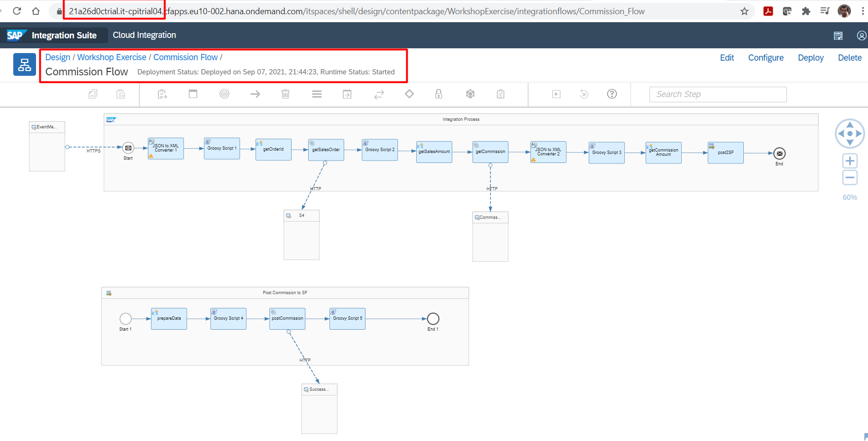Go to the browser home page icon
Image resolution: width=868 pixels, height=441 pixels.
36,11
